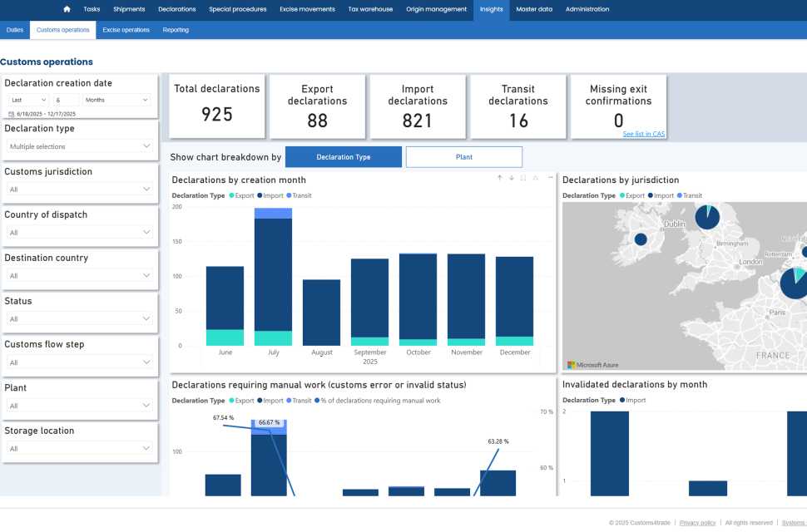
Task: Click the drill up arrow on creation month chart
Action: pos(499,178)
